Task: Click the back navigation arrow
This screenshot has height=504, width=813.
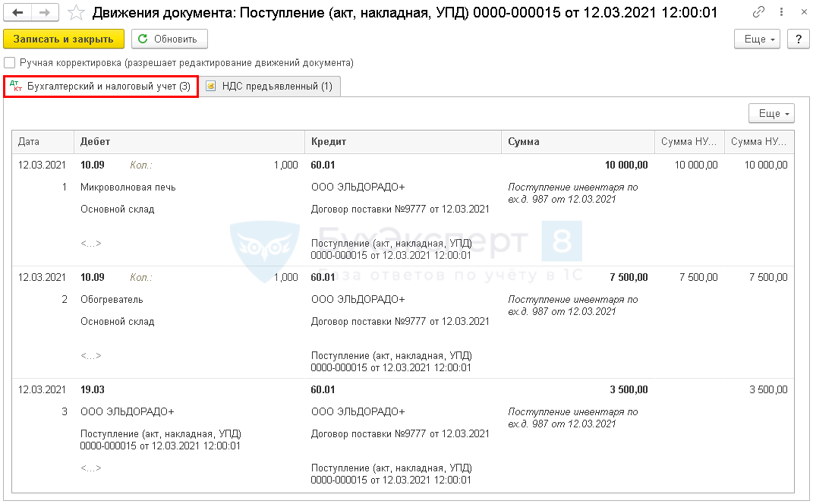Action: [x=19, y=13]
